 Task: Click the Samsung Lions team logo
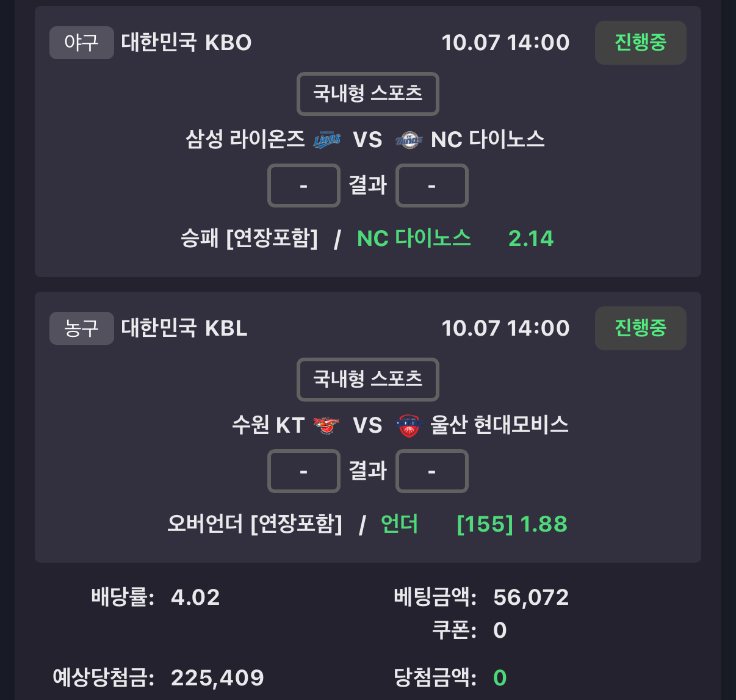click(327, 140)
